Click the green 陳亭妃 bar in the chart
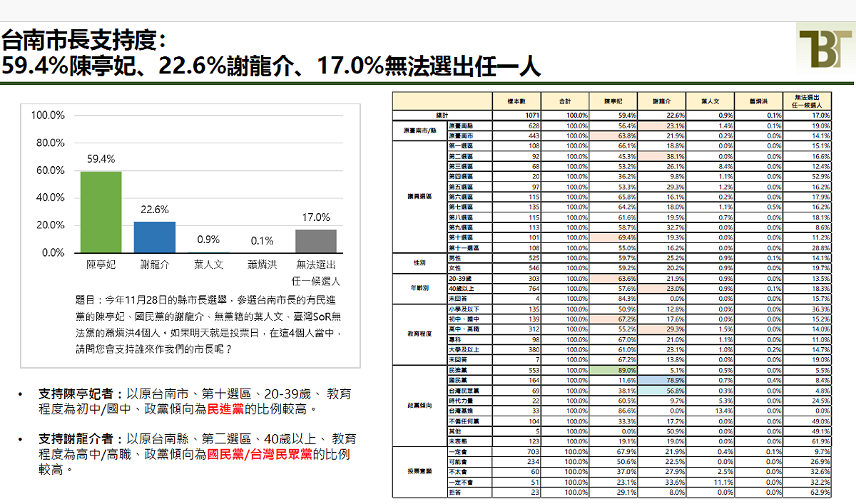Screen dimensions: 856x504 101,212
